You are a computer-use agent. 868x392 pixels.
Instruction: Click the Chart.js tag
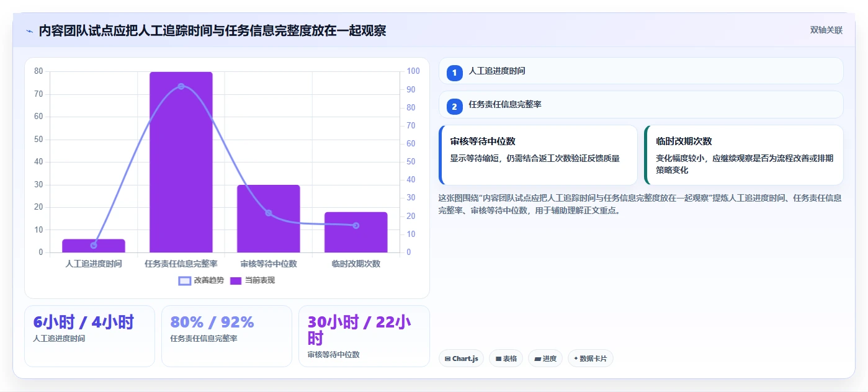click(462, 359)
